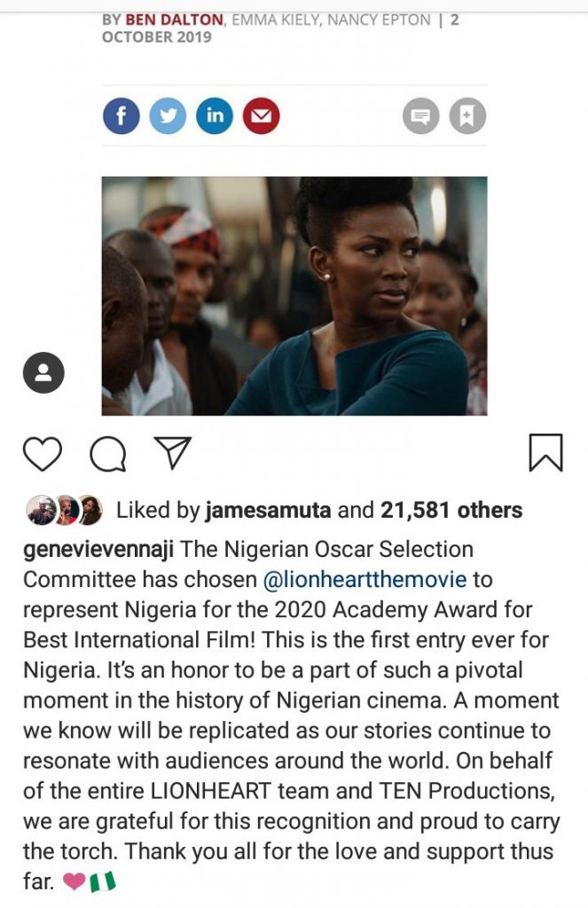588x908 pixels.
Task: Open the Lionheart movie still photo
Action: point(294,296)
